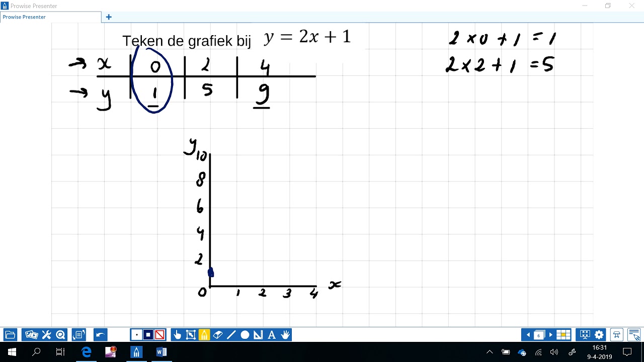The height and width of the screenshot is (362, 644).
Task: Switch to the Prowise Presenter tab
Action: [50, 17]
